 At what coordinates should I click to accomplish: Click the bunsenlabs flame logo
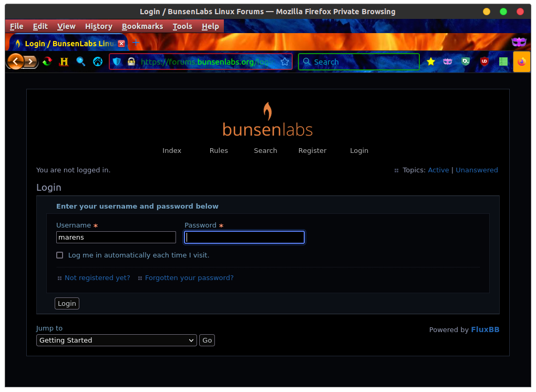click(267, 119)
